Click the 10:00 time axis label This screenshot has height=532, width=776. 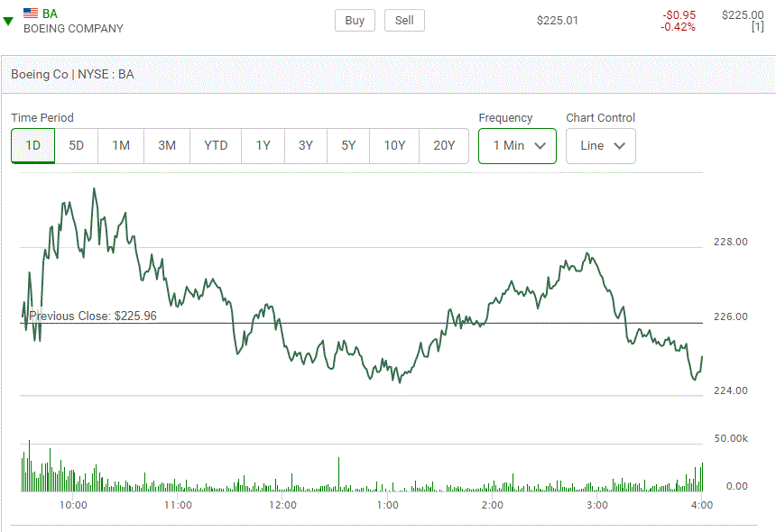tap(73, 505)
